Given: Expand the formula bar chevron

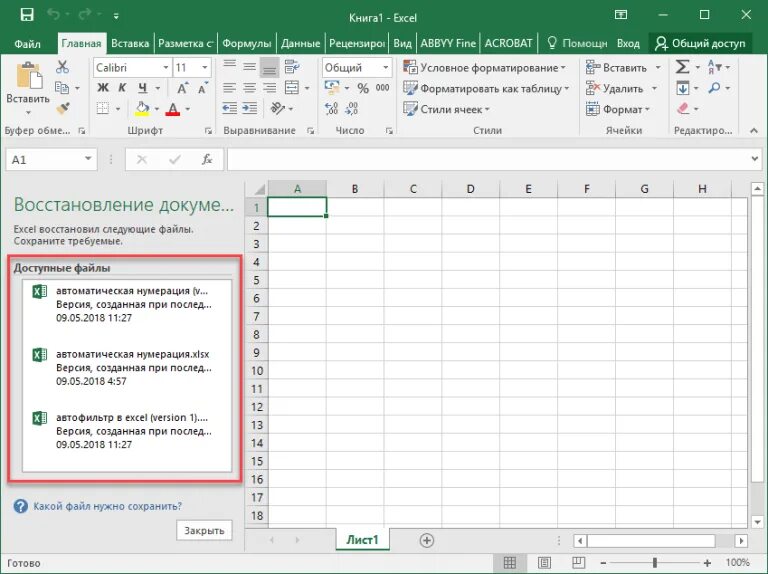Looking at the screenshot, I should [755, 159].
